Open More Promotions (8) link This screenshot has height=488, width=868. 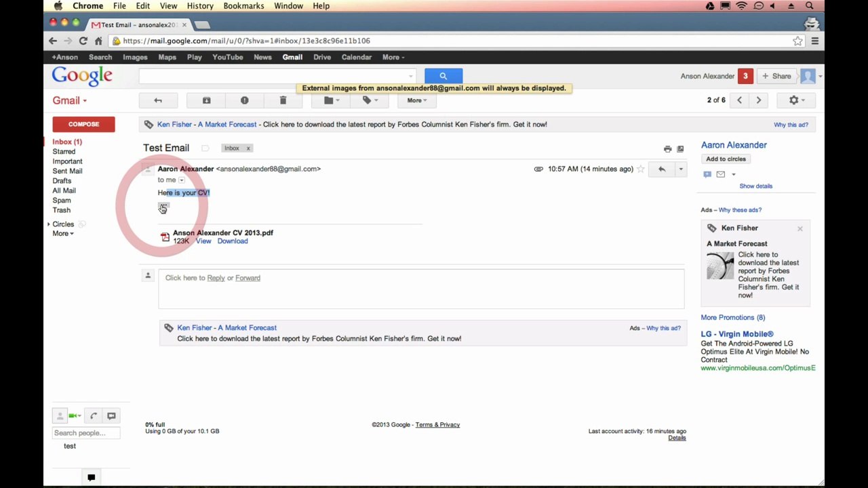[733, 317]
